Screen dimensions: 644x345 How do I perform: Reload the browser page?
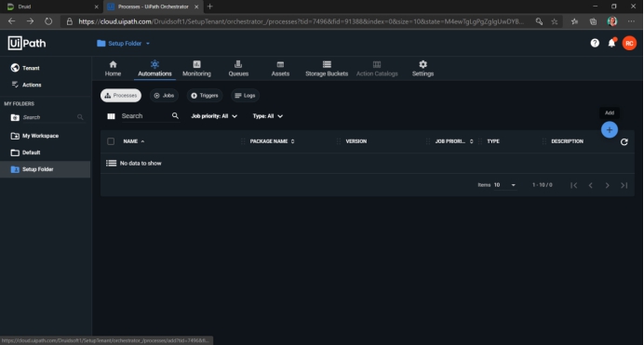pyautogui.click(x=48, y=21)
